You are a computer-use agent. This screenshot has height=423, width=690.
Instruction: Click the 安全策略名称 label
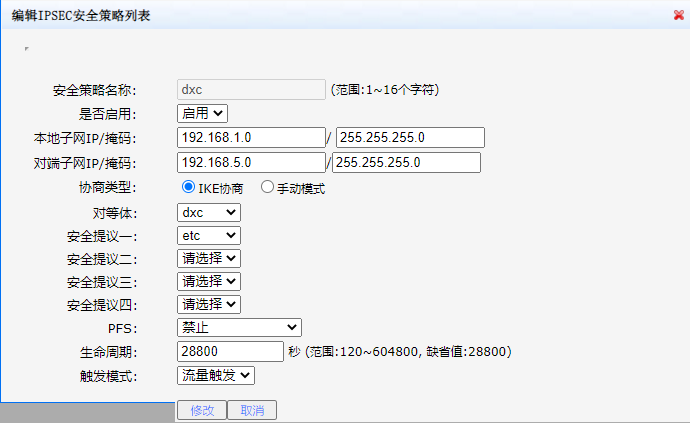point(95,90)
